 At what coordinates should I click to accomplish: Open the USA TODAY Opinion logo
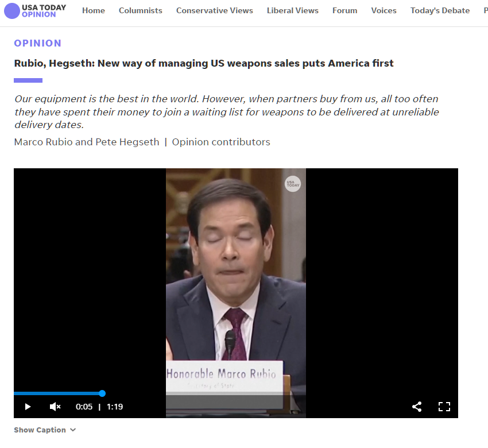click(35, 11)
